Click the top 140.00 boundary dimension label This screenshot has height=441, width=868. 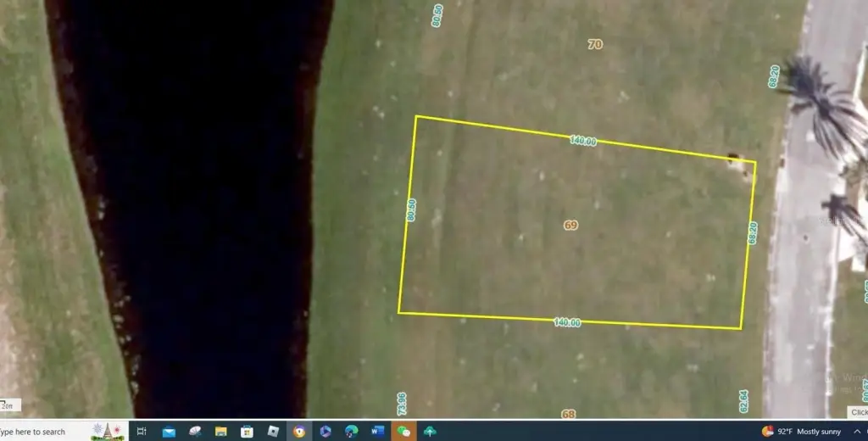pyautogui.click(x=582, y=141)
